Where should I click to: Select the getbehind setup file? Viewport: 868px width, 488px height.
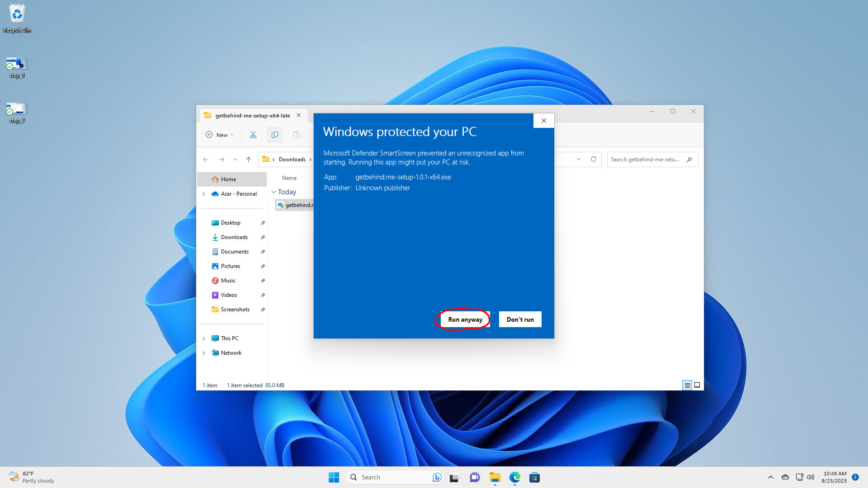coord(295,205)
